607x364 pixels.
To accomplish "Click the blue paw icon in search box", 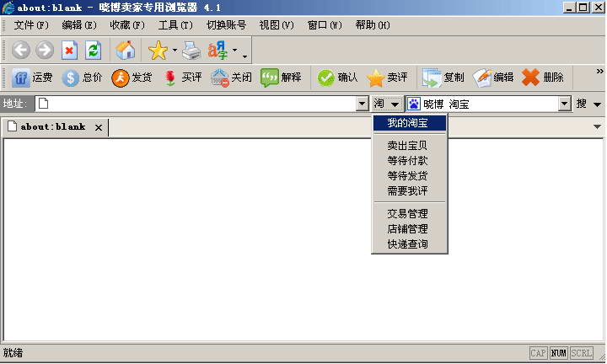I will 414,104.
